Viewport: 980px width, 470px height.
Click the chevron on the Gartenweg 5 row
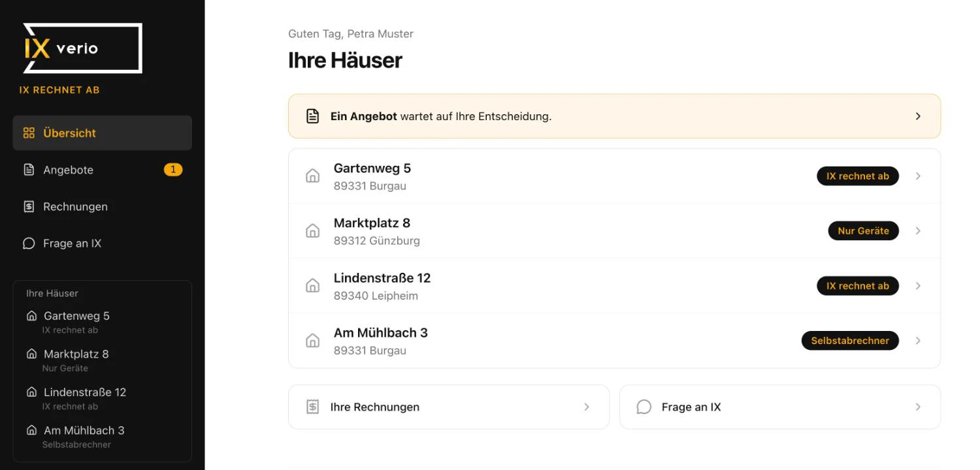[x=918, y=176]
